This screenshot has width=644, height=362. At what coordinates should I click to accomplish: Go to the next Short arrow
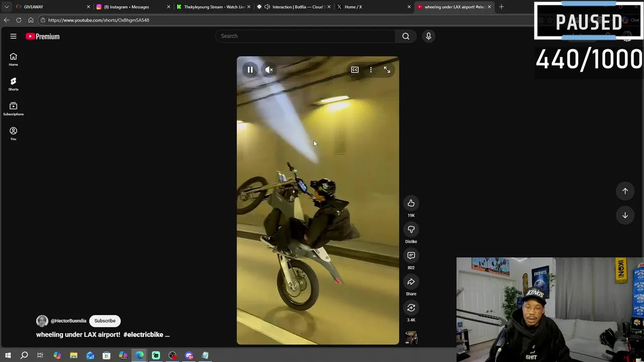point(625,215)
